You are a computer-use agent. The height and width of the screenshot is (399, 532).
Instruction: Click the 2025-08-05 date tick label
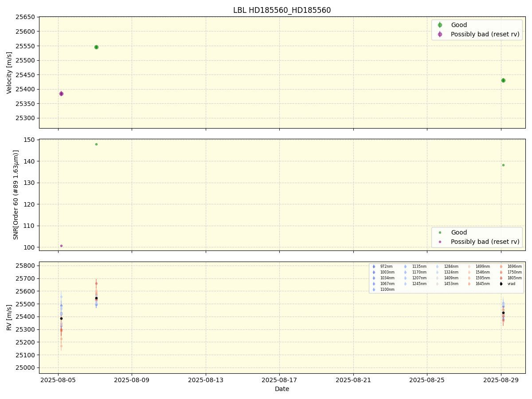(58, 380)
